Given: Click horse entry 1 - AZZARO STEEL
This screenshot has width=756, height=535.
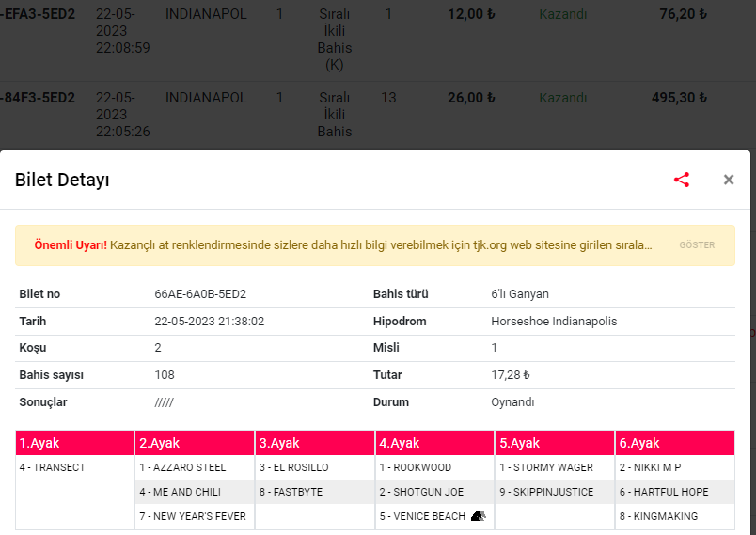Looking at the screenshot, I should pyautogui.click(x=182, y=467).
